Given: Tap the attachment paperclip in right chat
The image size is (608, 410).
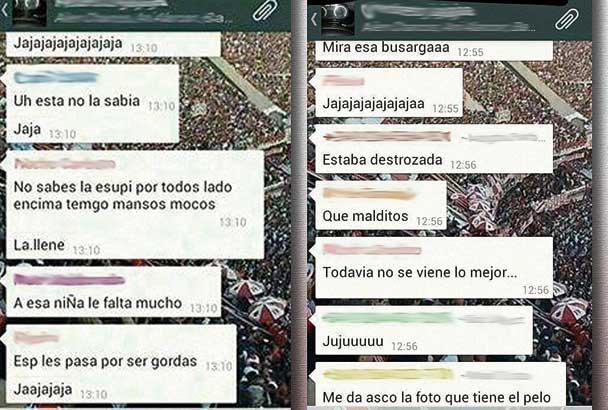Looking at the screenshot, I should click(567, 19).
